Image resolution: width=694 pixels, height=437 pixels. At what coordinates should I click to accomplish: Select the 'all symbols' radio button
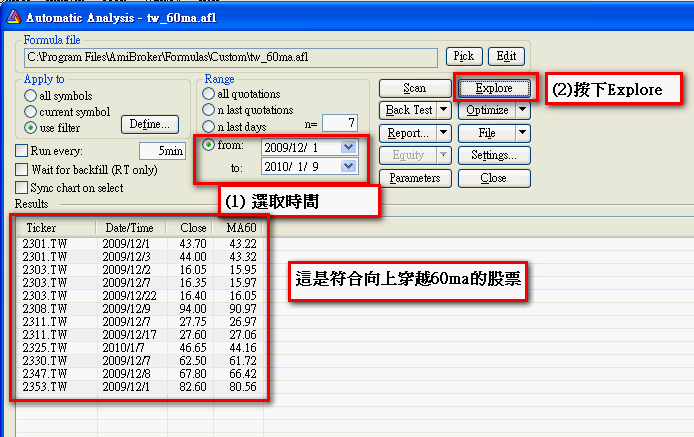point(31,96)
